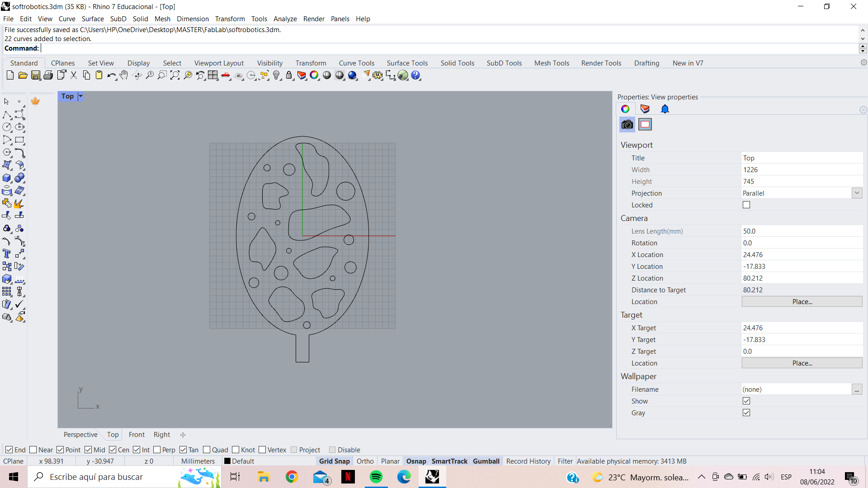
Task: Open the Projection dropdown
Action: [x=857, y=193]
